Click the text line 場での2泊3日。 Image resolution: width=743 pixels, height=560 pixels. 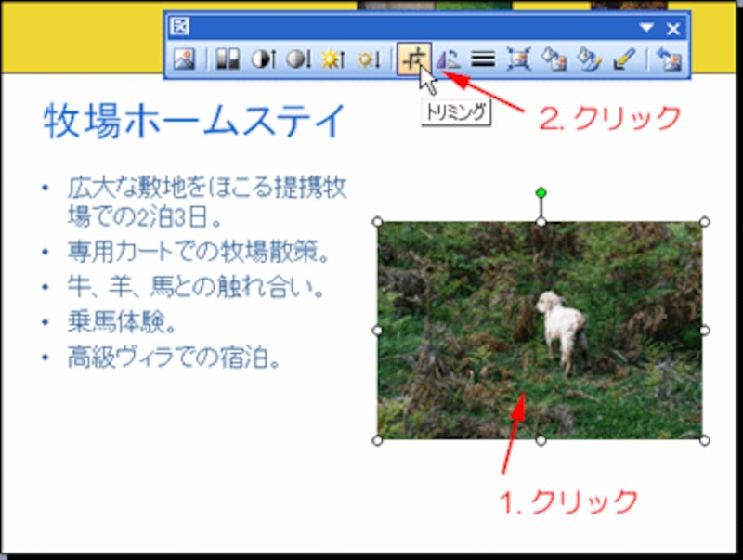click(145, 216)
